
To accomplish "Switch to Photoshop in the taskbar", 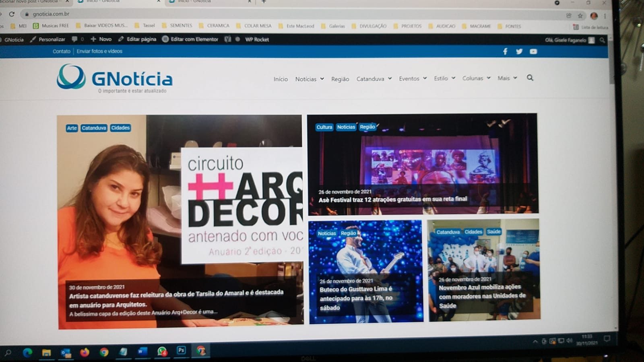I will pyautogui.click(x=182, y=351).
